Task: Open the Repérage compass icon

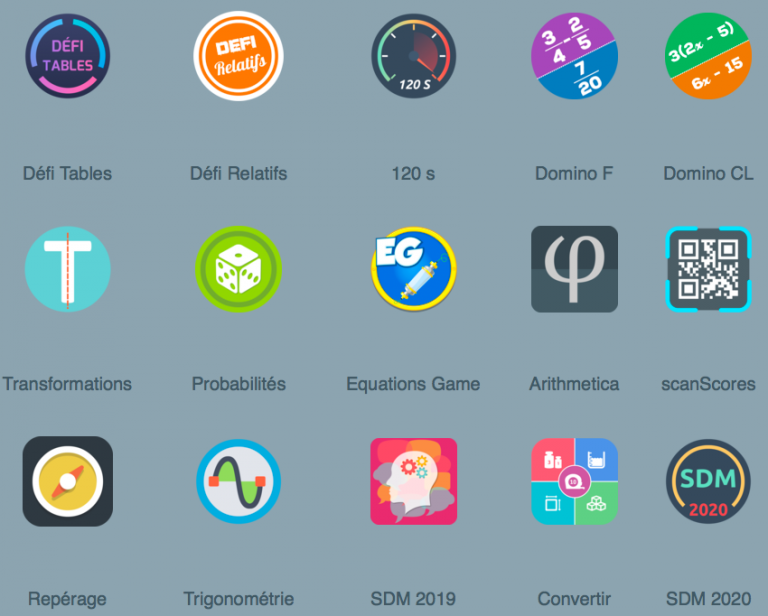Action: [x=68, y=481]
